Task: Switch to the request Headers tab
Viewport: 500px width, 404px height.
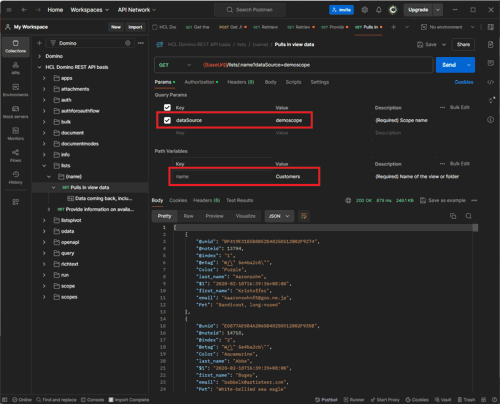Action: [x=241, y=82]
